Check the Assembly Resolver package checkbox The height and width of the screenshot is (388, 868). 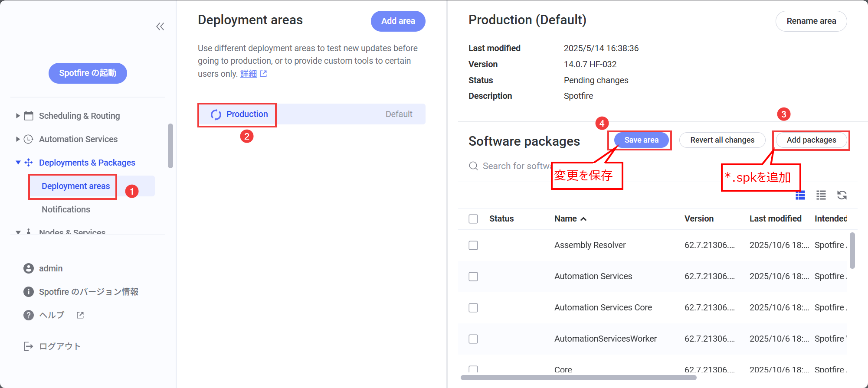473,245
